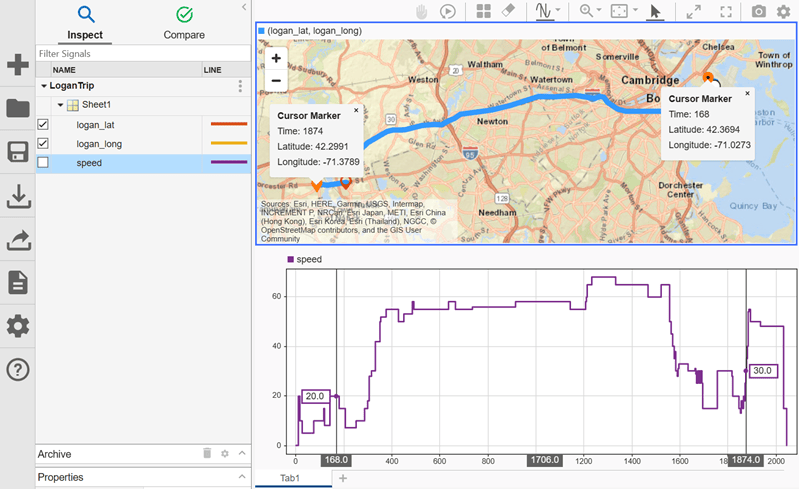This screenshot has width=799, height=490.
Task: Select the zoom magnifier tool
Action: tap(587, 11)
